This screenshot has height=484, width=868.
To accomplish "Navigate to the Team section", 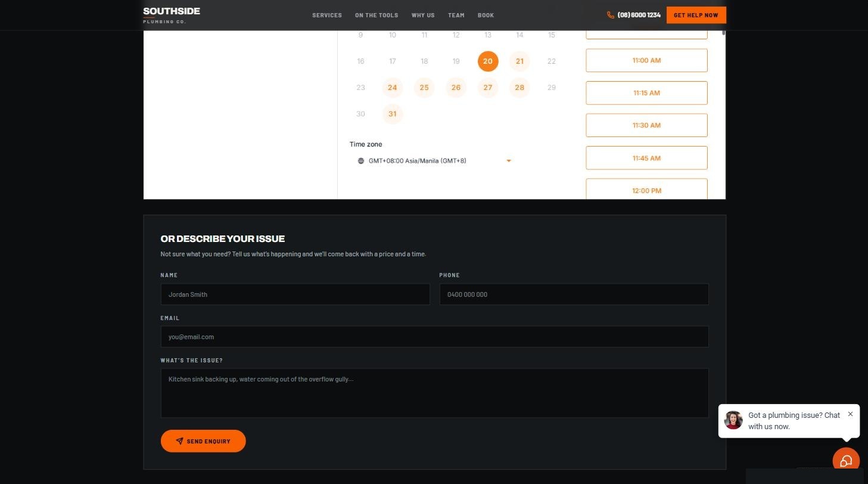I will pos(456,15).
